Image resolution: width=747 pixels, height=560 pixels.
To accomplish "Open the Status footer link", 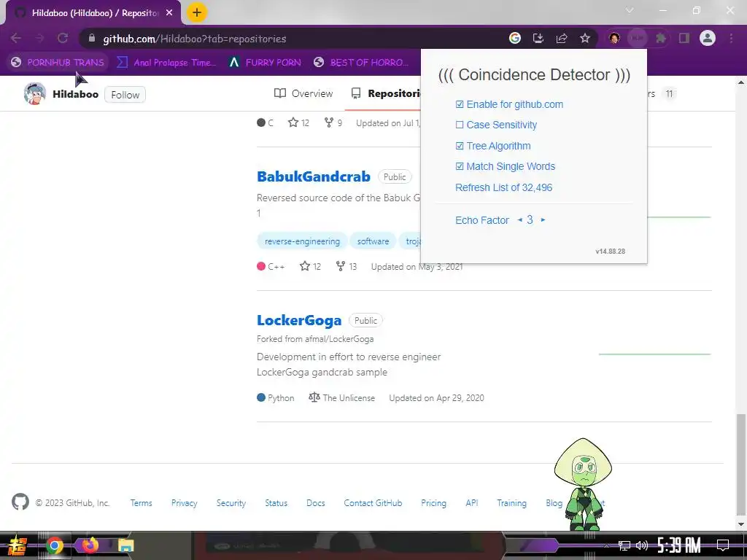I will point(276,503).
